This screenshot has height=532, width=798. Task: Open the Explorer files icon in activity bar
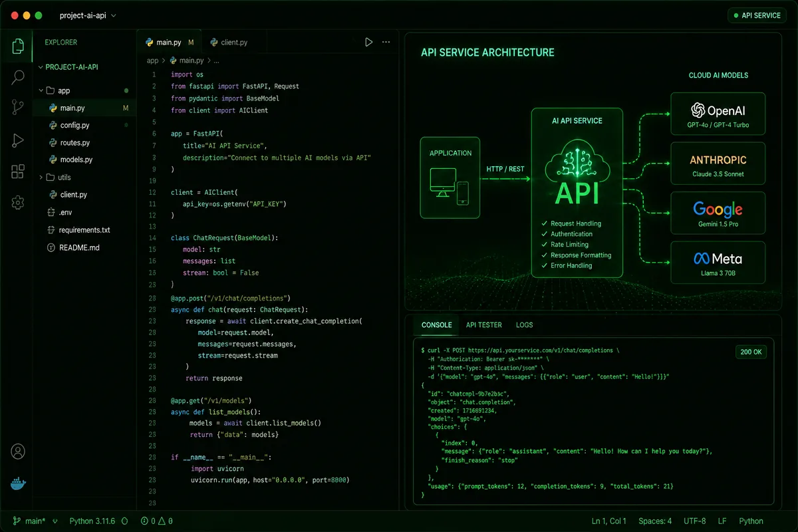point(18,46)
